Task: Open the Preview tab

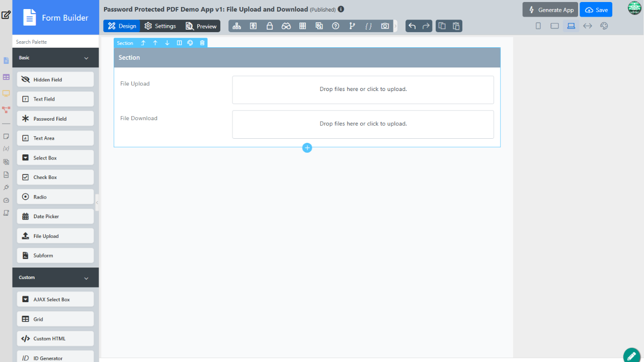Action: tap(201, 26)
